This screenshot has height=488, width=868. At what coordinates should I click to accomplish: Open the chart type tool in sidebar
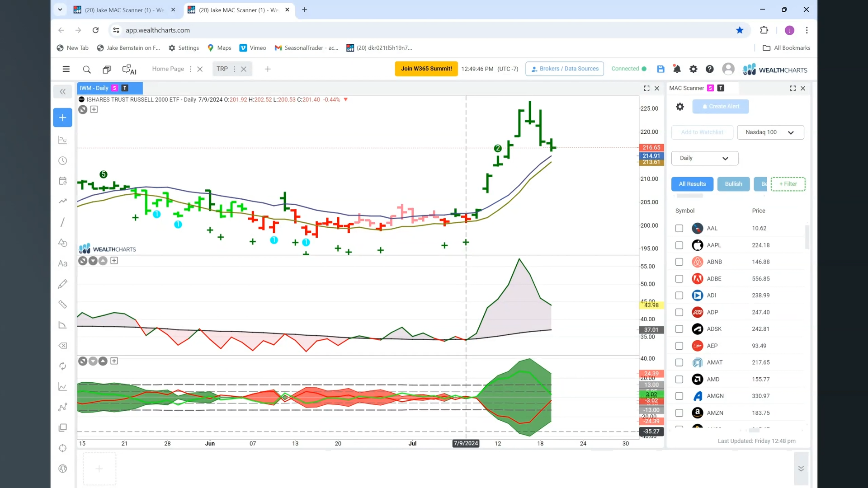[x=63, y=141]
